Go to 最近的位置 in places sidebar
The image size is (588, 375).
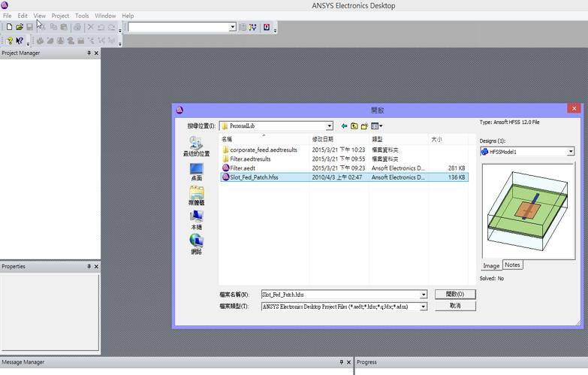point(196,147)
